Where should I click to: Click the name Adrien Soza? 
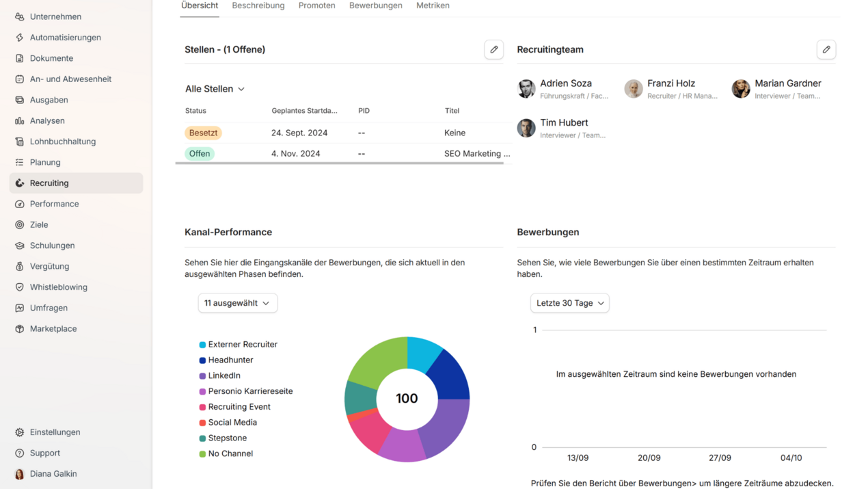coord(566,83)
